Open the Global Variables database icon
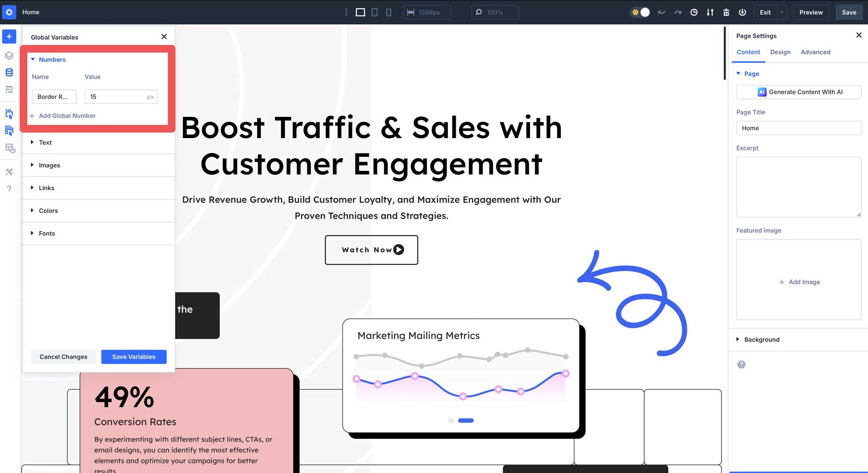 9,72
